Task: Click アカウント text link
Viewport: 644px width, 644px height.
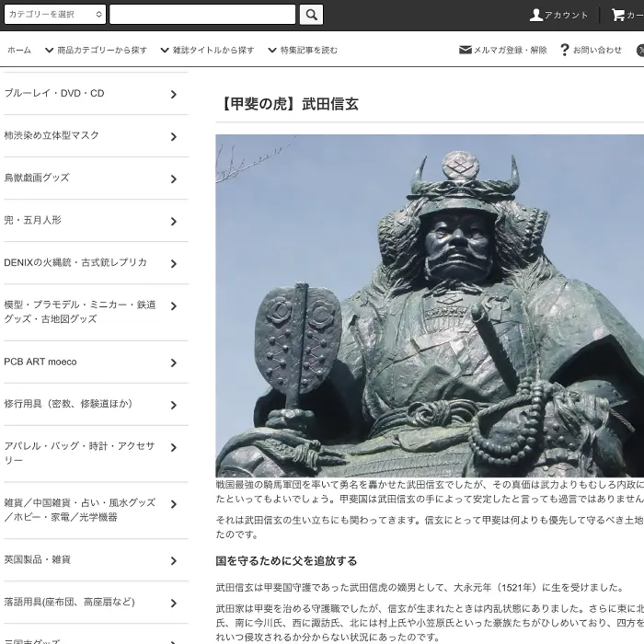Action: (x=567, y=16)
